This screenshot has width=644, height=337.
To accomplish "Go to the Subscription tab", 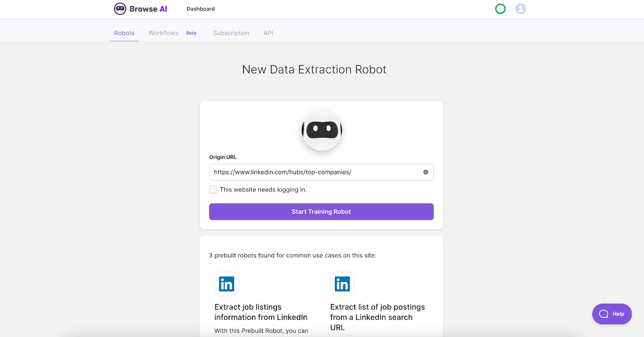I will (231, 33).
